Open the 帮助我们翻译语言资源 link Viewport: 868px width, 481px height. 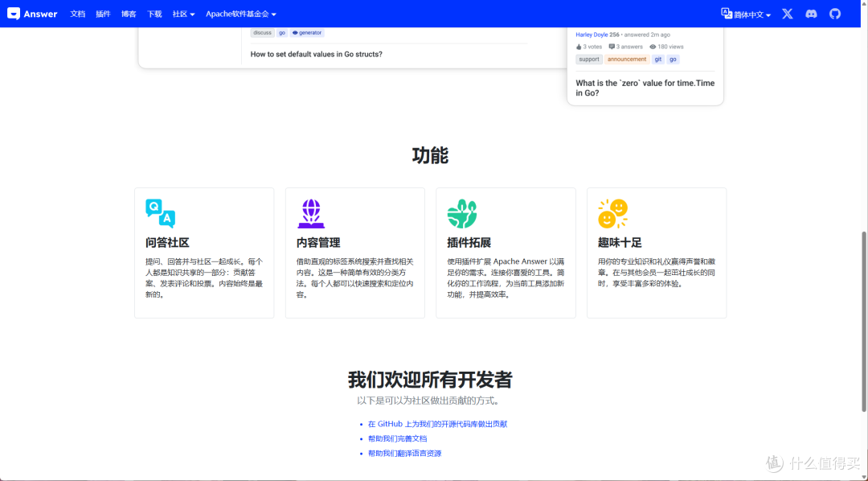pos(404,454)
